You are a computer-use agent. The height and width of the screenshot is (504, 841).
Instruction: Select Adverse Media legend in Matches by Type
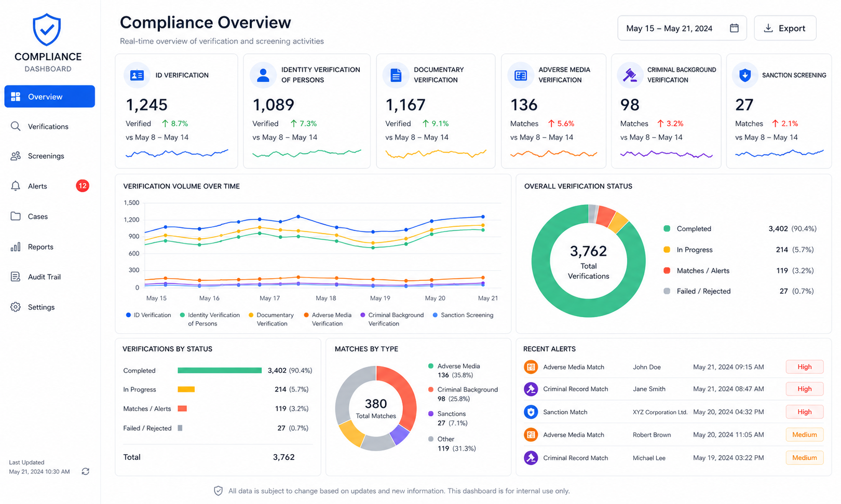click(454, 371)
